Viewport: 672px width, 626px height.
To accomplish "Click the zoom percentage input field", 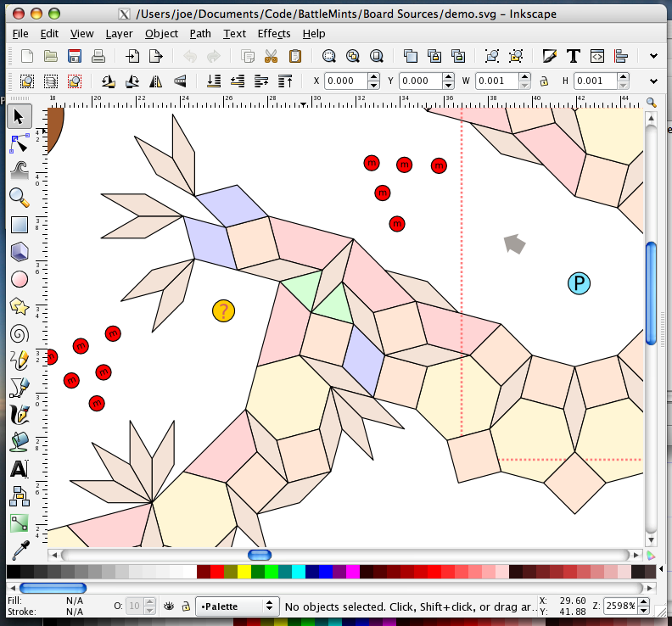I will (x=619, y=606).
